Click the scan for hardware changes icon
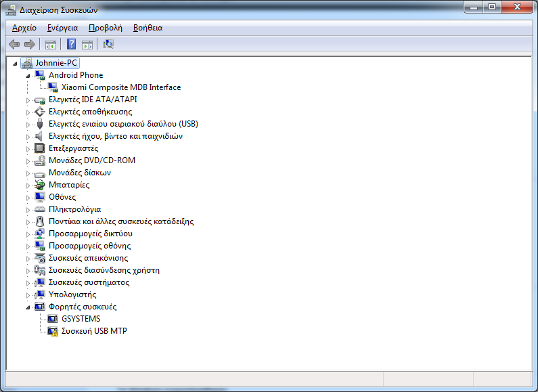Screen dimensions: 538x392 108,45
